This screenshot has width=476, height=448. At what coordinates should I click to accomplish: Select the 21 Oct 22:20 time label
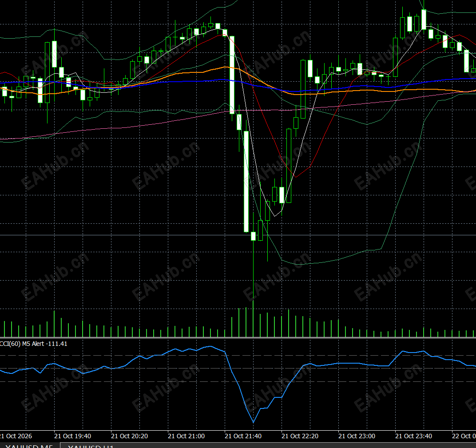point(300,436)
